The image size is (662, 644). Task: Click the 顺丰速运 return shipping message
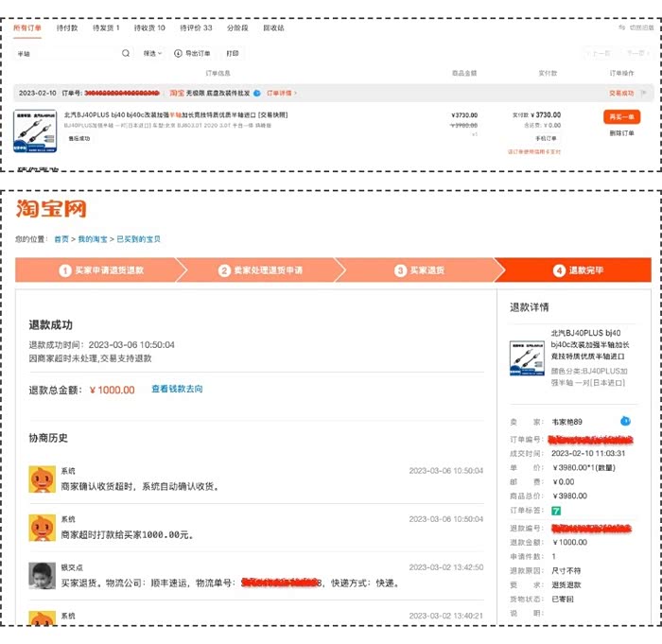[230, 583]
